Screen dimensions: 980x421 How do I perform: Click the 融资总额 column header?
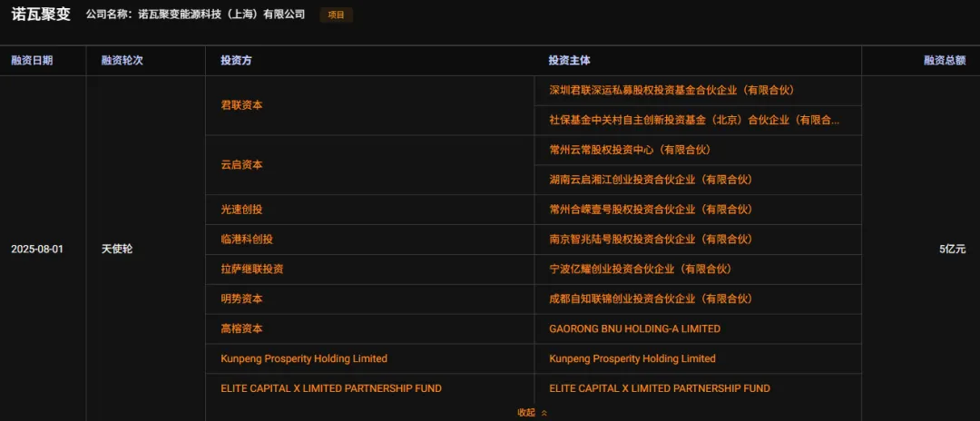(x=945, y=61)
